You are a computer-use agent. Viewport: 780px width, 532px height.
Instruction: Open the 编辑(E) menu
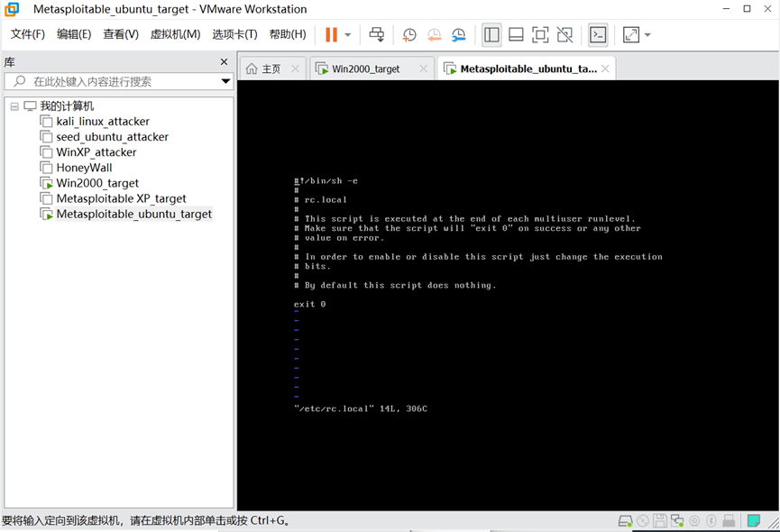click(74, 34)
